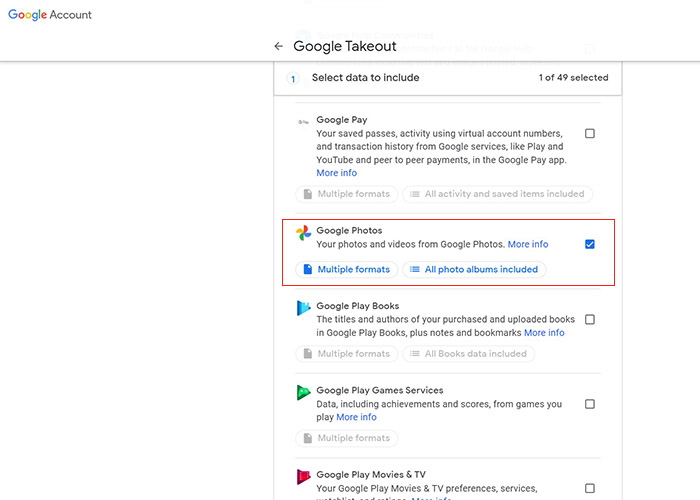Click the 1 of 49 selected counter

click(573, 78)
